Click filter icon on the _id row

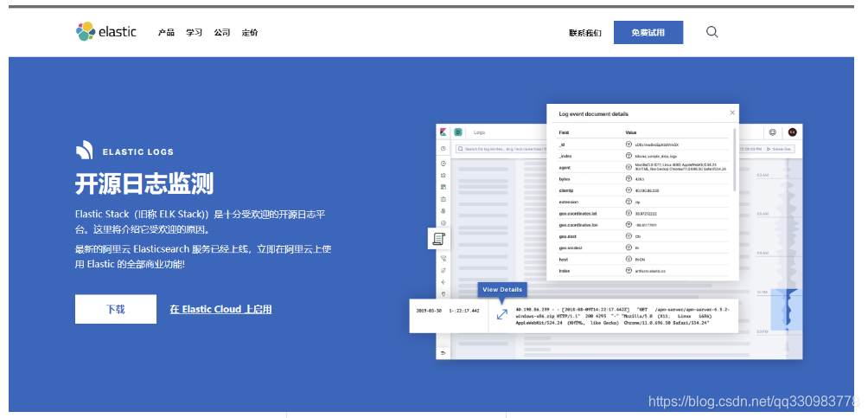click(629, 145)
